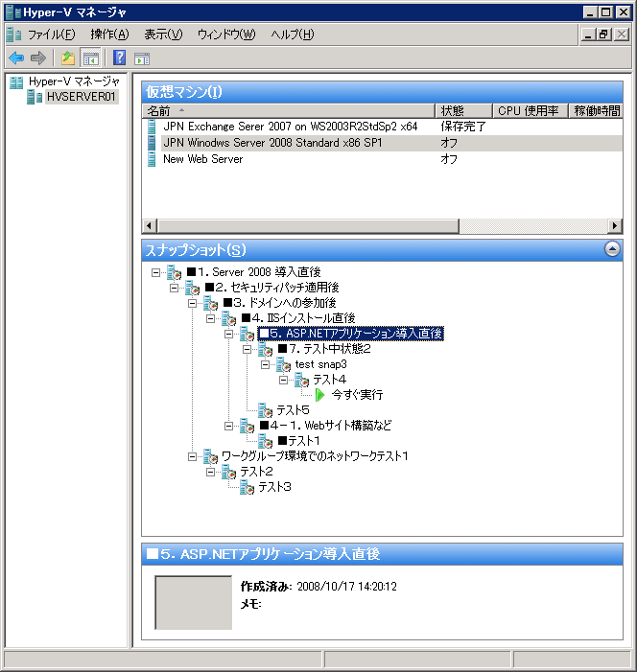Click snapshot icon next to テスト3
The width and height of the screenshot is (637, 672).
[248, 487]
